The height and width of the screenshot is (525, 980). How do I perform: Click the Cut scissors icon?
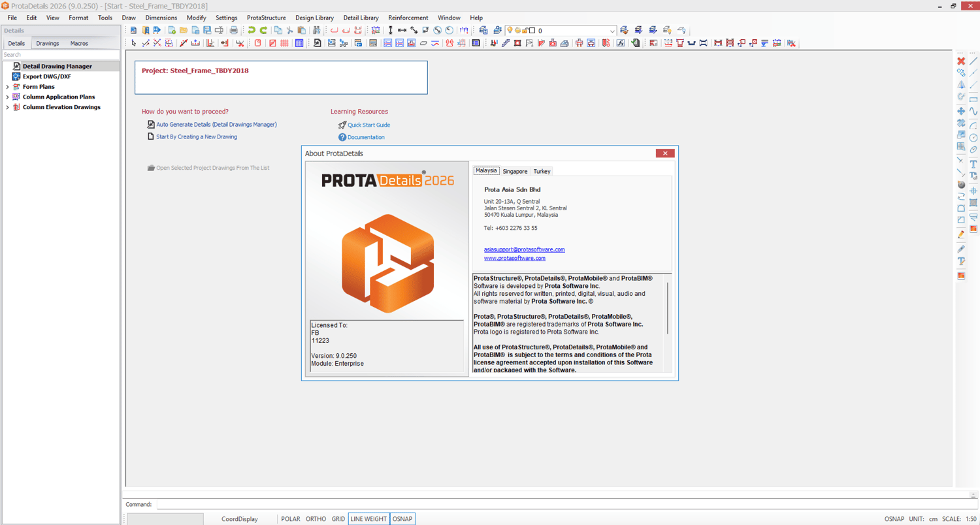289,30
